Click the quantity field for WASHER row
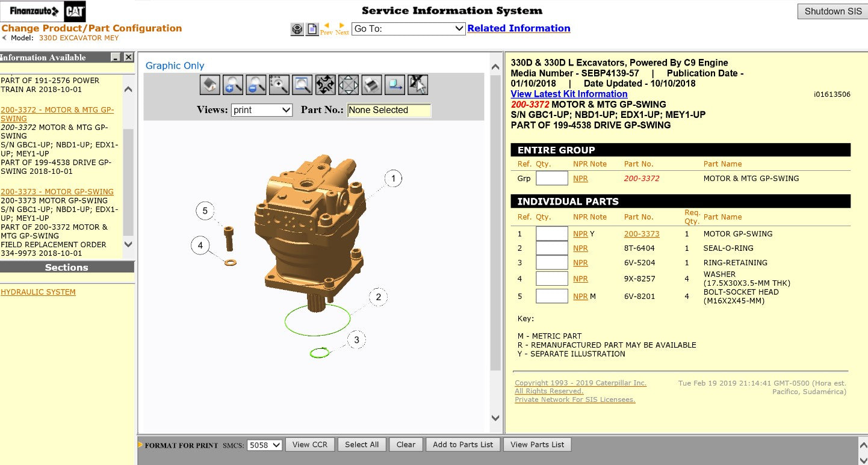The image size is (868, 465). tap(552, 279)
